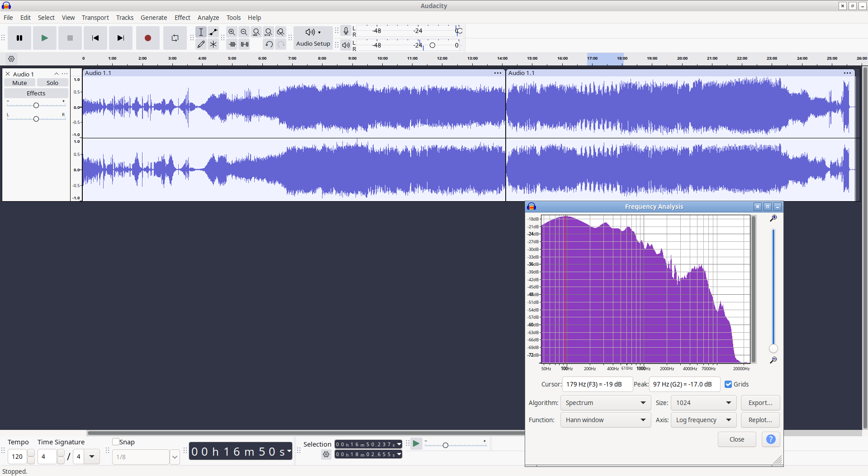Image resolution: width=868 pixels, height=476 pixels.
Task: Trim audio outside selection icon
Action: [232, 44]
